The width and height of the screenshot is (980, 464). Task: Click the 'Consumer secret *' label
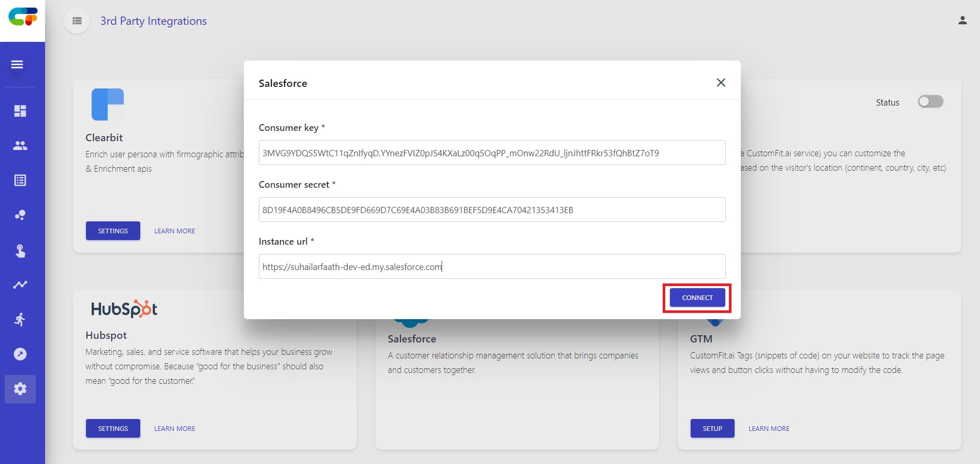tap(297, 185)
